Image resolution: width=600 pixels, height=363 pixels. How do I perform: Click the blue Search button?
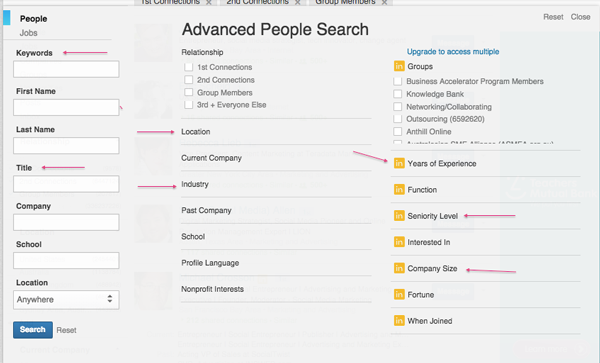[33, 330]
